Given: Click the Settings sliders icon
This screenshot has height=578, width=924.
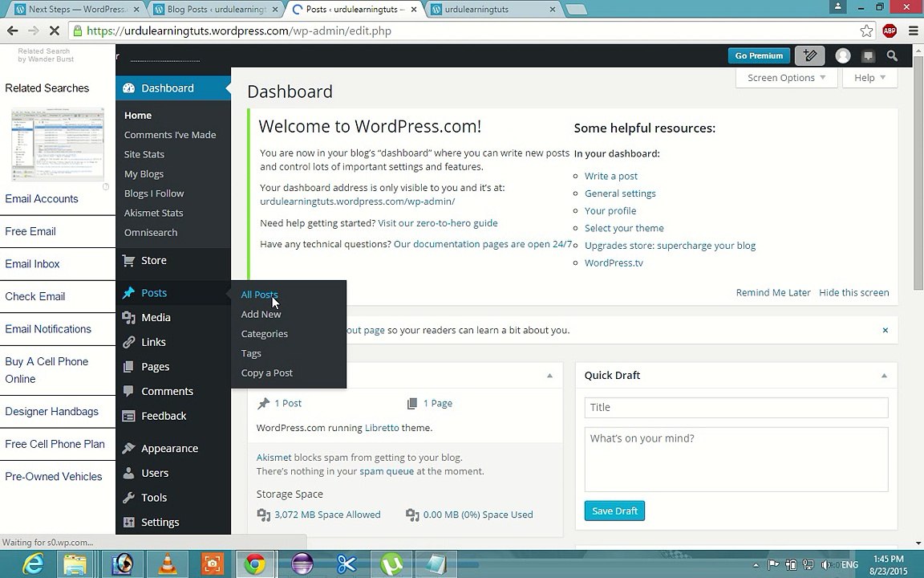Looking at the screenshot, I should click(x=128, y=522).
